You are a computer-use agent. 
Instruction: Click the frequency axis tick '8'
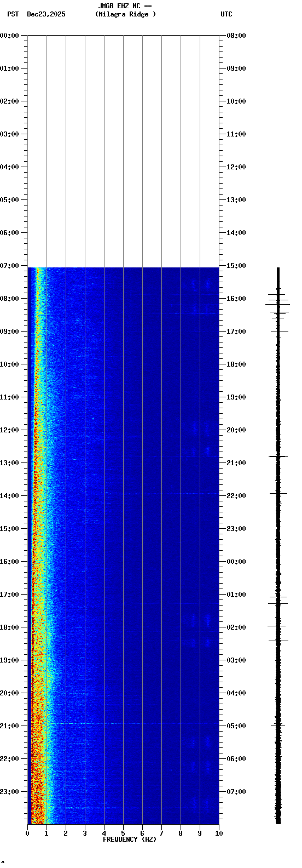click(x=181, y=833)
